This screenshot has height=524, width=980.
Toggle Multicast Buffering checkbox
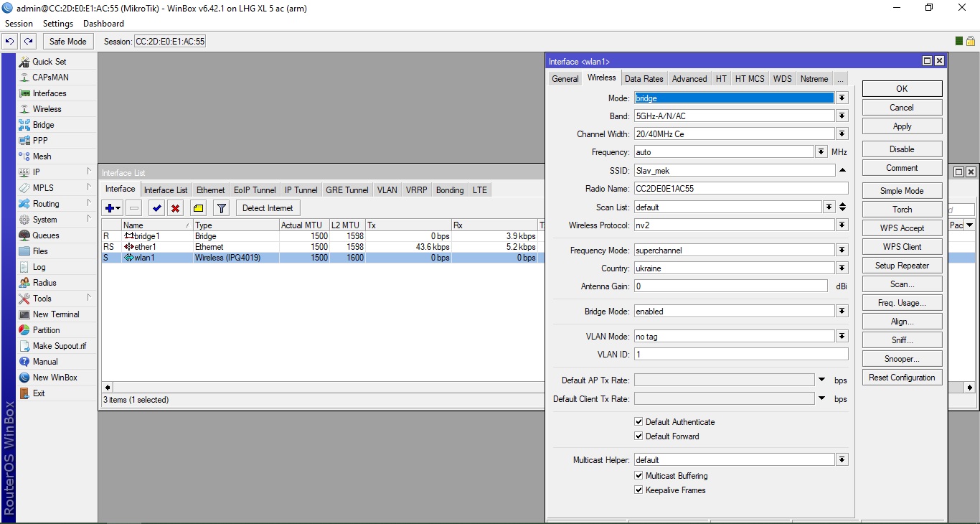click(x=639, y=476)
